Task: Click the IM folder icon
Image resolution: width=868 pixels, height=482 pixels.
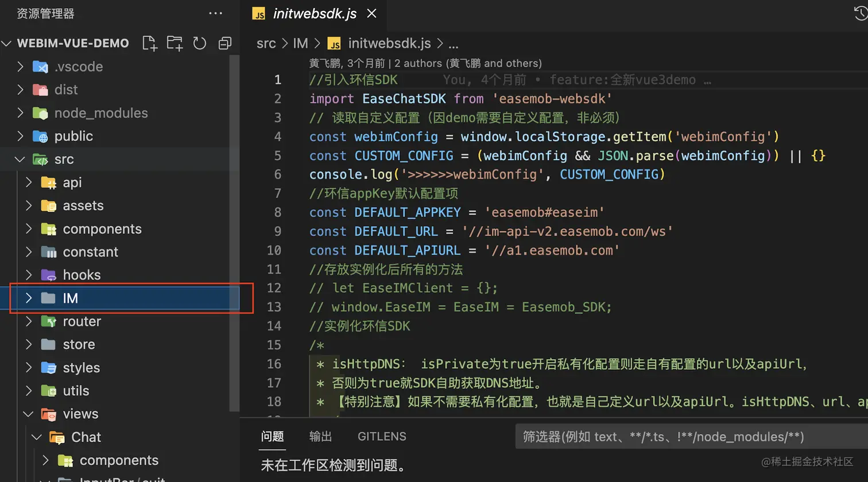Action: [49, 298]
